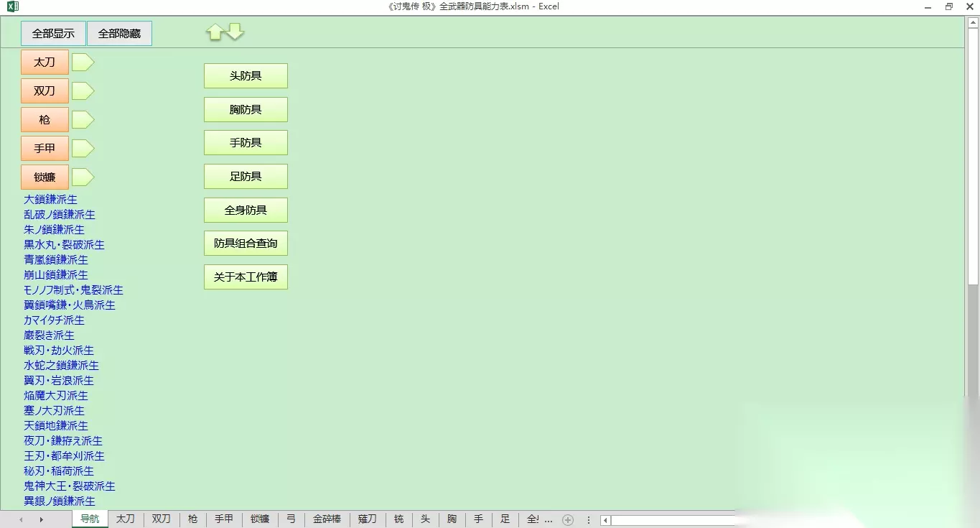
Task: Add a new sheet with the plus icon
Action: (x=568, y=519)
